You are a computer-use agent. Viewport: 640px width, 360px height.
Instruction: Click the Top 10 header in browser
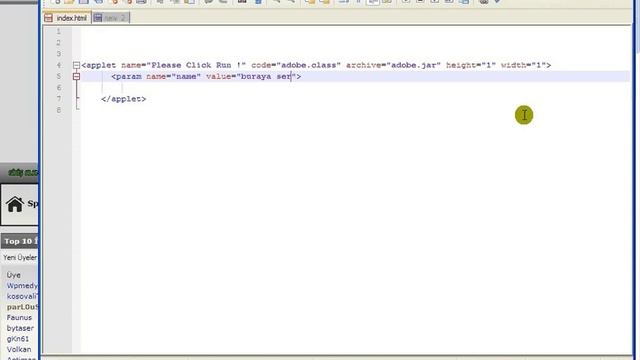(20, 241)
